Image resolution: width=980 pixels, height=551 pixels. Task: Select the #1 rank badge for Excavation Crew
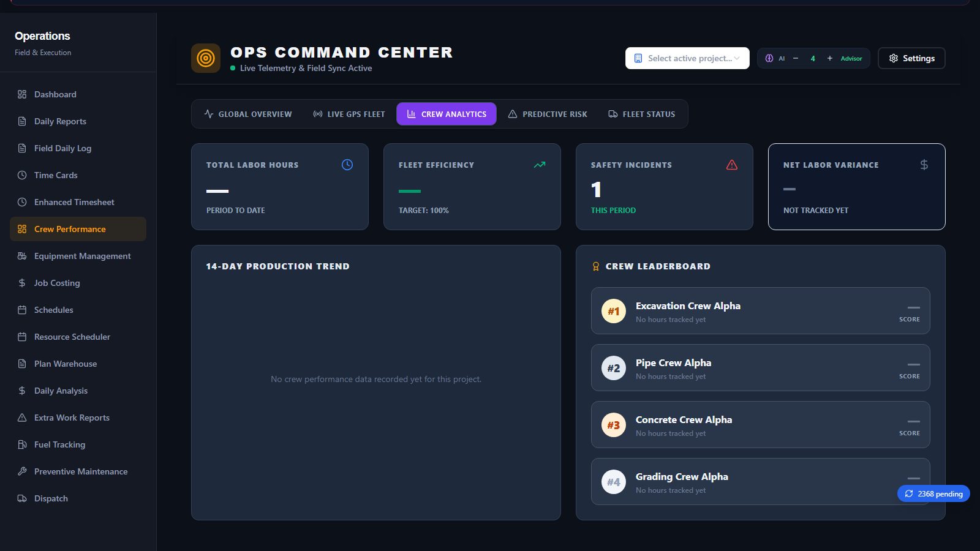point(614,311)
